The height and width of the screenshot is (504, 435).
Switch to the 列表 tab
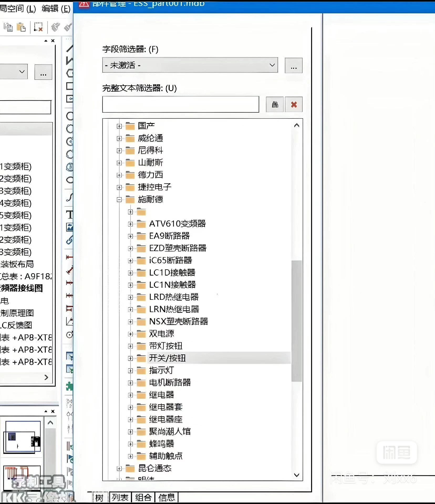(120, 497)
